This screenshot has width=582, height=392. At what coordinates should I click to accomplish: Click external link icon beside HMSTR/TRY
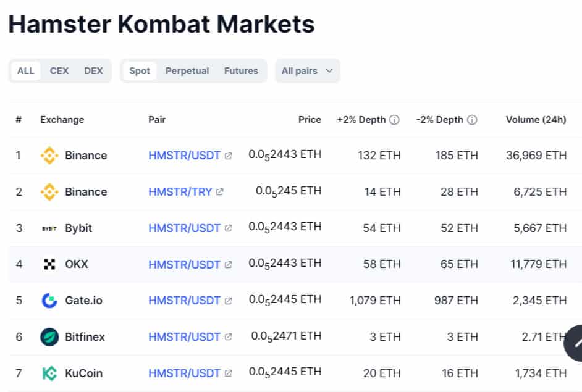coord(220,192)
